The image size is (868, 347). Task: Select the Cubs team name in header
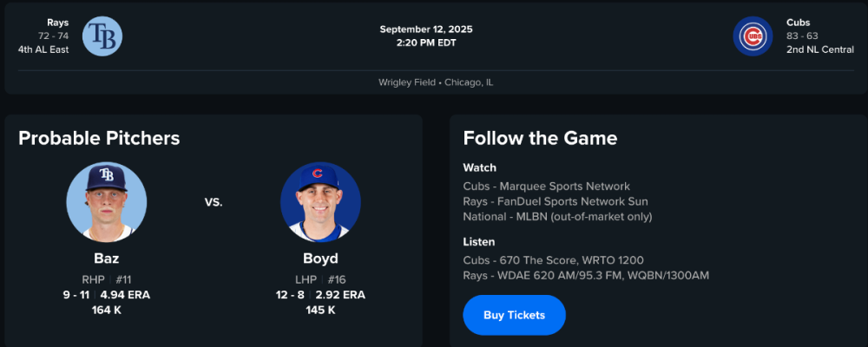(x=799, y=23)
